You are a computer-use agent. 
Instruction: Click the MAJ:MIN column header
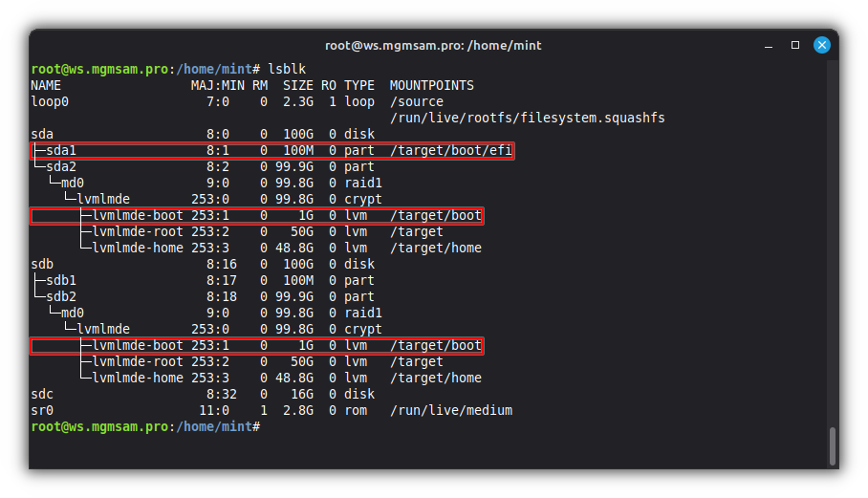(x=217, y=85)
